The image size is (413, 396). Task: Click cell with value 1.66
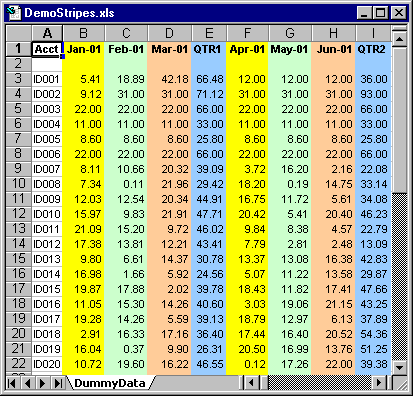[x=126, y=274]
